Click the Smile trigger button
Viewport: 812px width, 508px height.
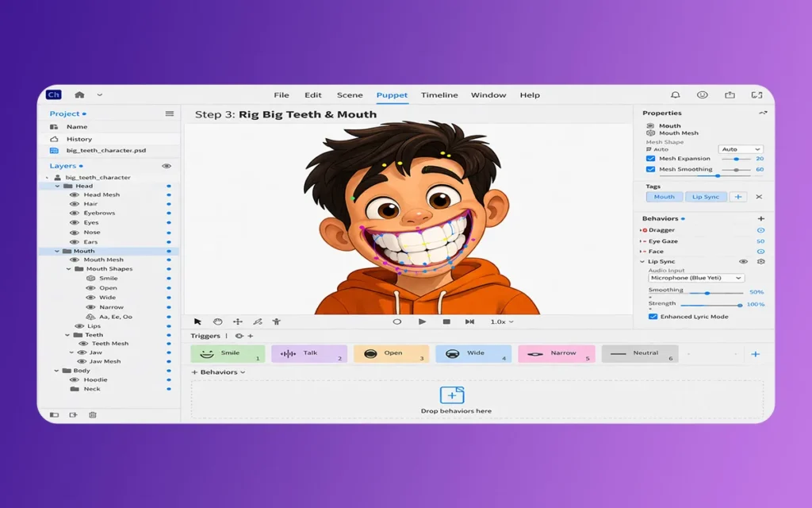tap(228, 353)
